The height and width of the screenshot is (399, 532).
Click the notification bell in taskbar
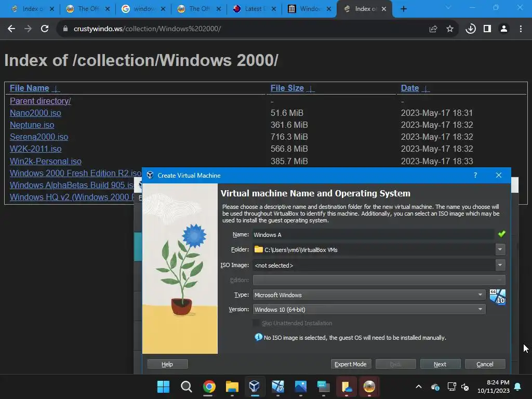518,387
